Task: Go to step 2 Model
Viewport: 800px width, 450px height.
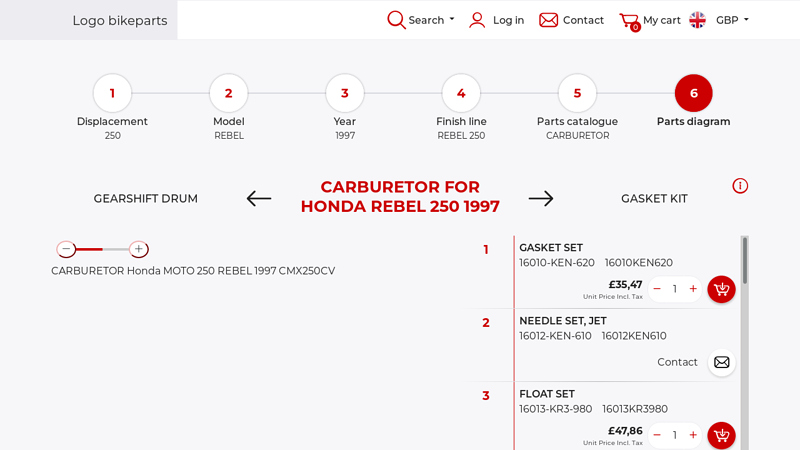Action: [229, 93]
